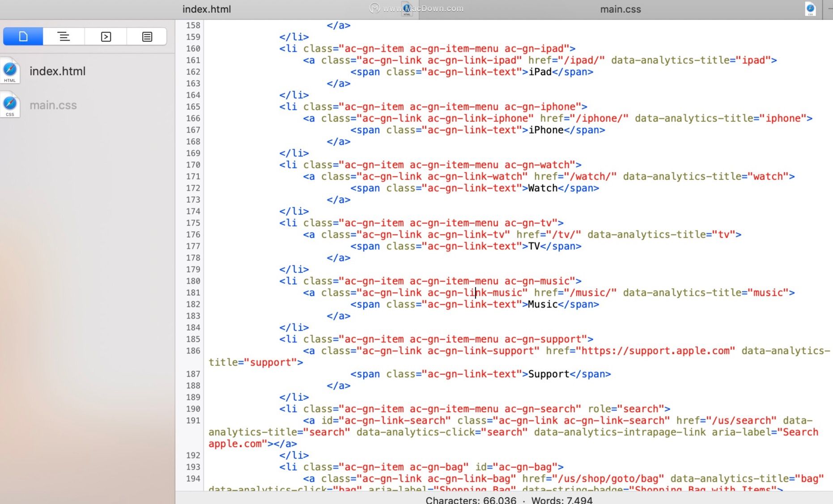Click line number 160 in gutter
The height and width of the screenshot is (504, 833).
(x=193, y=49)
